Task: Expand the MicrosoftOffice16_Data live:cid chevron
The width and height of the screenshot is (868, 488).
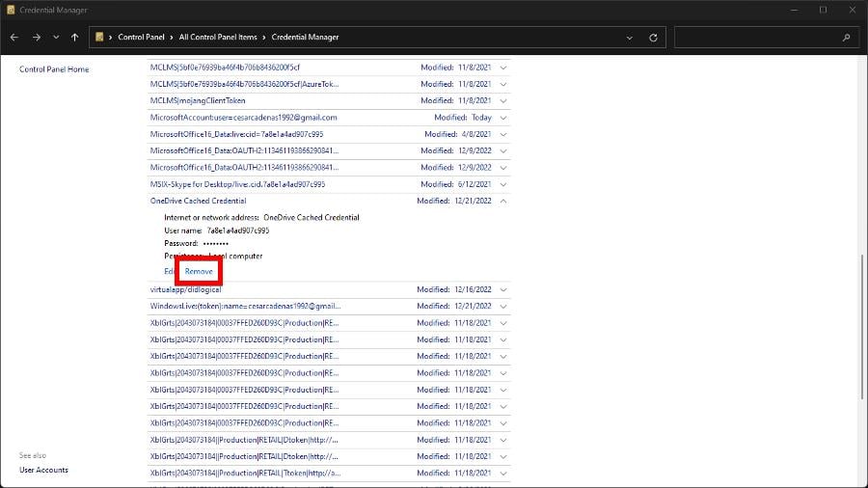Action: click(503, 134)
